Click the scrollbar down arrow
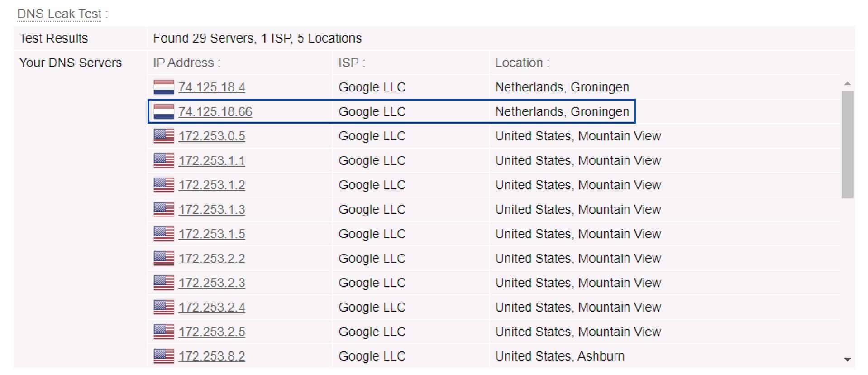 pos(847,360)
